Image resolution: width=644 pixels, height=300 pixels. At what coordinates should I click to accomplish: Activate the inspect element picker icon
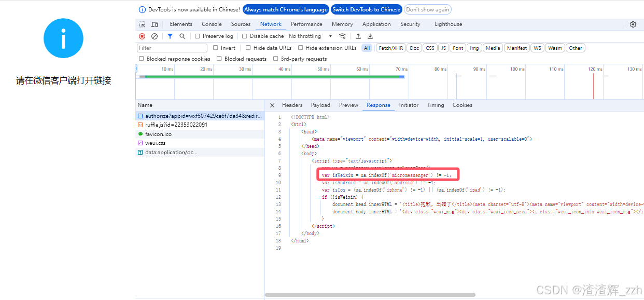142,24
